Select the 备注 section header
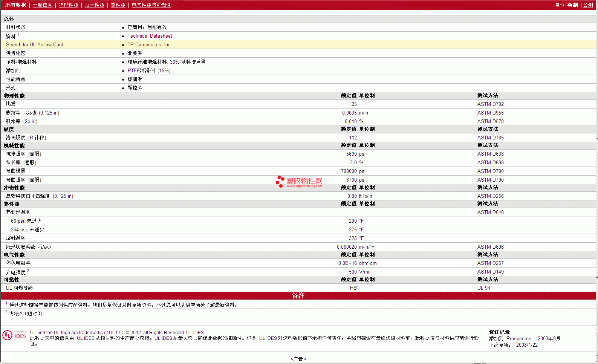The width and height of the screenshot is (598, 364). (x=298, y=296)
